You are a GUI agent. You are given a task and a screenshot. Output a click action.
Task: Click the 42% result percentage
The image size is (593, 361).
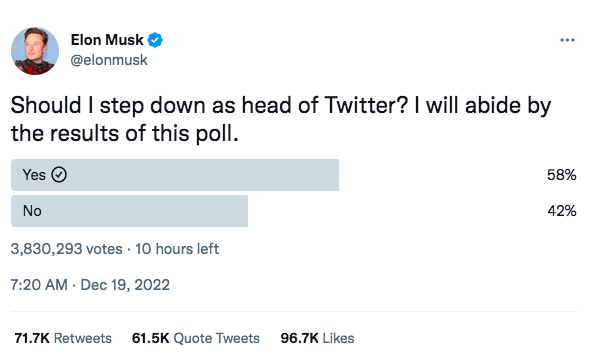562,211
